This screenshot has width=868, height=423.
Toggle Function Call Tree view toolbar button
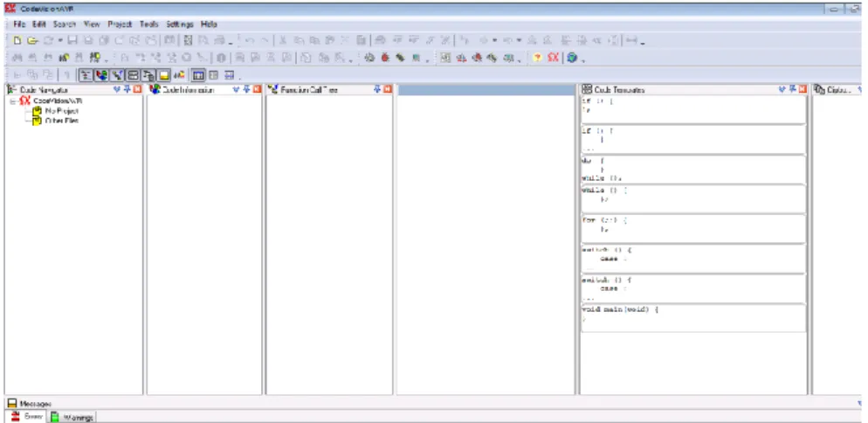(x=117, y=75)
